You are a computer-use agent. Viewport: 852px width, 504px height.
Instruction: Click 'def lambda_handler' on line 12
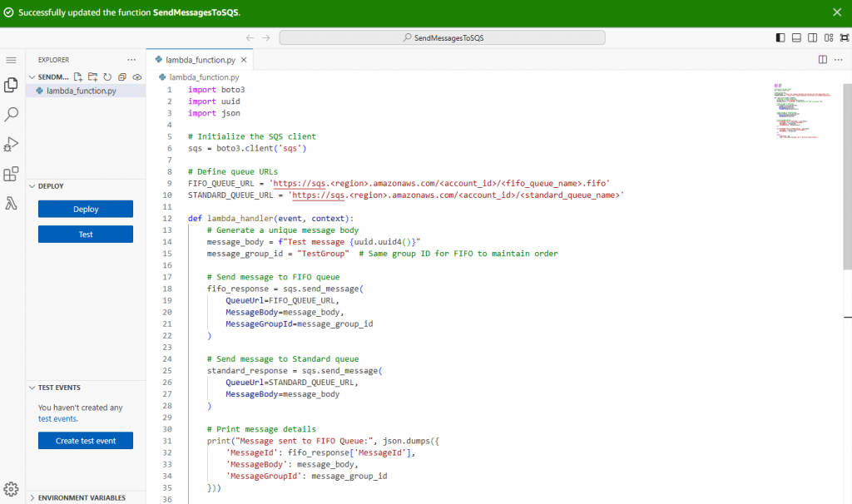230,219
